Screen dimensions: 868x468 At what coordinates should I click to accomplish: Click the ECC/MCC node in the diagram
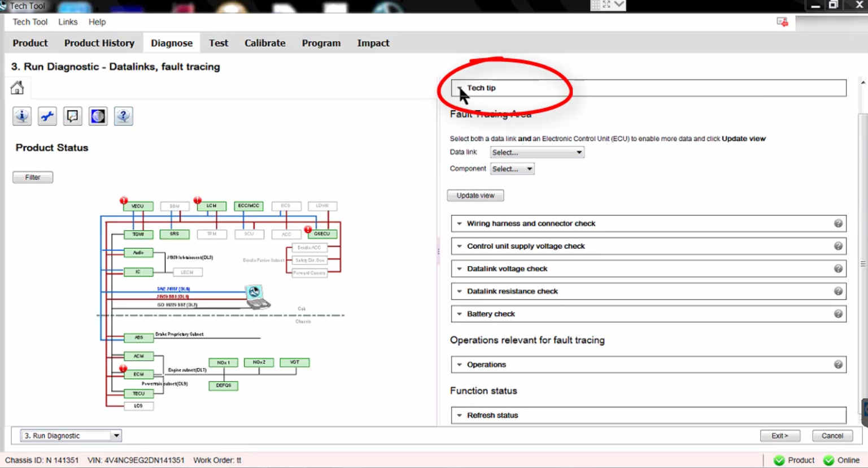249,206
